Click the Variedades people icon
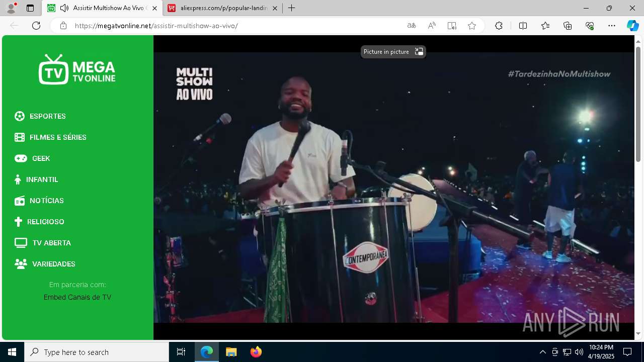644x362 pixels. point(21,264)
